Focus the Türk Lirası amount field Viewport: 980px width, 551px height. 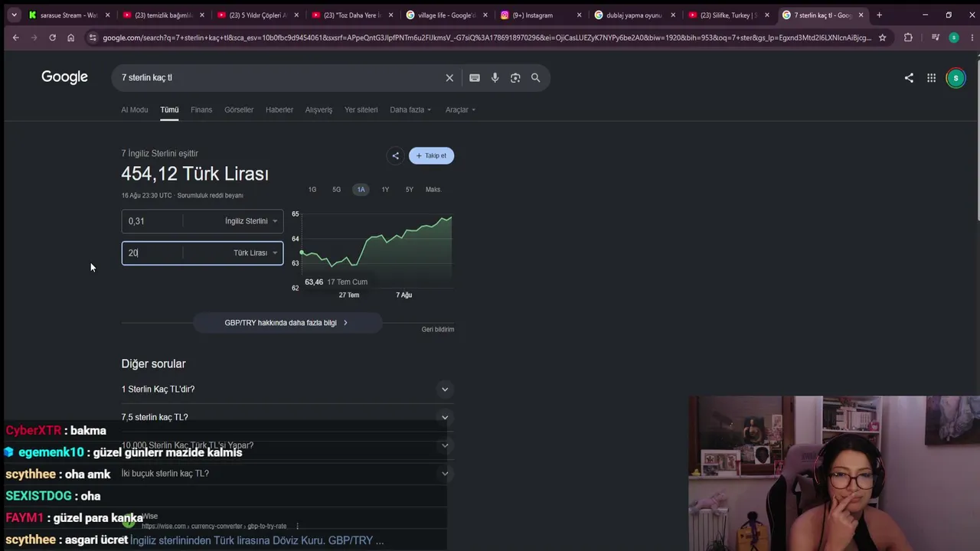153,253
